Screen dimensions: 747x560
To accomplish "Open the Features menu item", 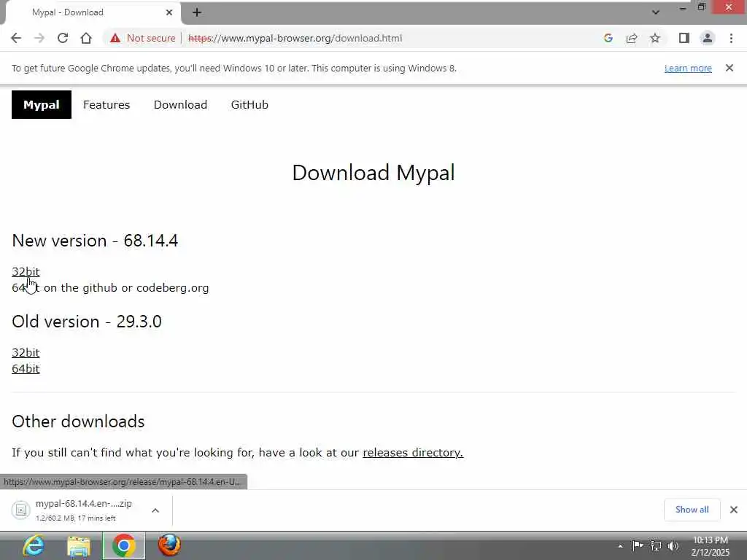I will (x=107, y=105).
